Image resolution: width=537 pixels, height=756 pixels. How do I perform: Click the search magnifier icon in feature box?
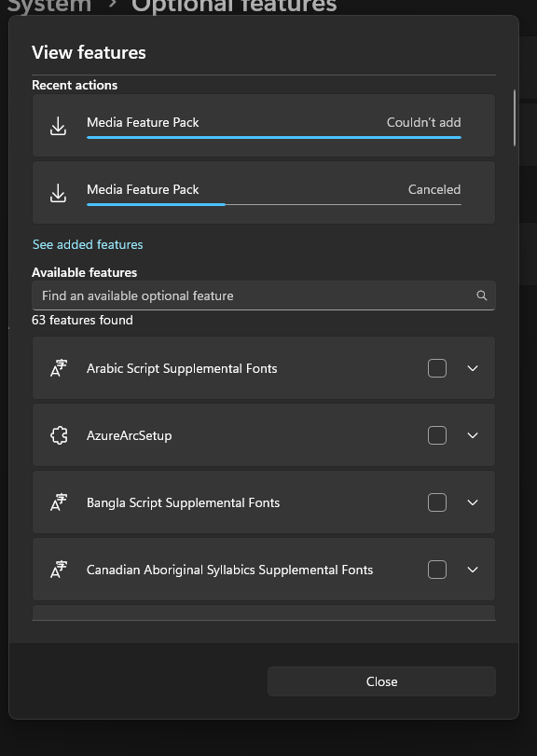[482, 296]
